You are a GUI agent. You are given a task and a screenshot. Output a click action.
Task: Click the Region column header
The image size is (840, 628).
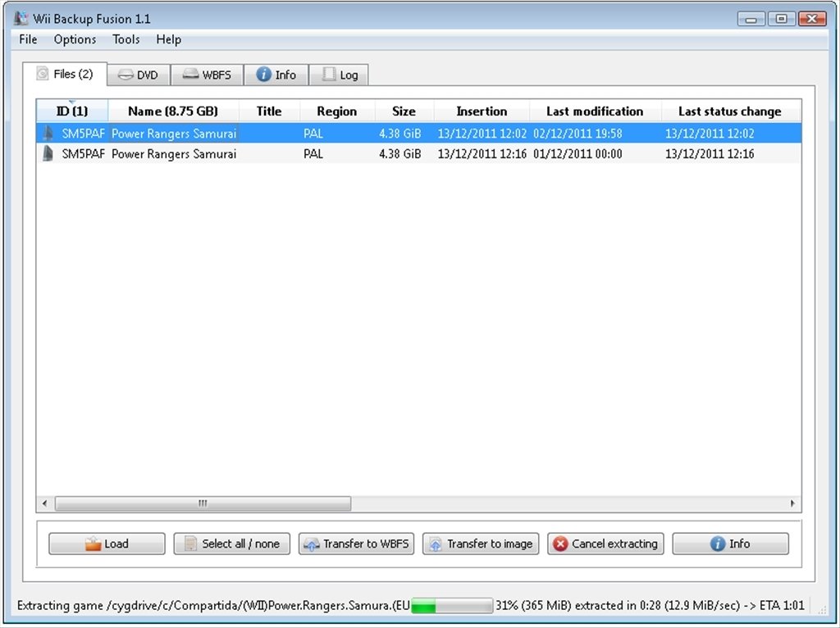pos(337,111)
